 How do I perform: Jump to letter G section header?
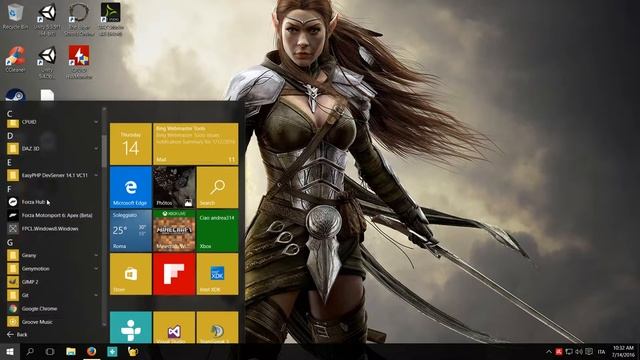click(x=10, y=242)
